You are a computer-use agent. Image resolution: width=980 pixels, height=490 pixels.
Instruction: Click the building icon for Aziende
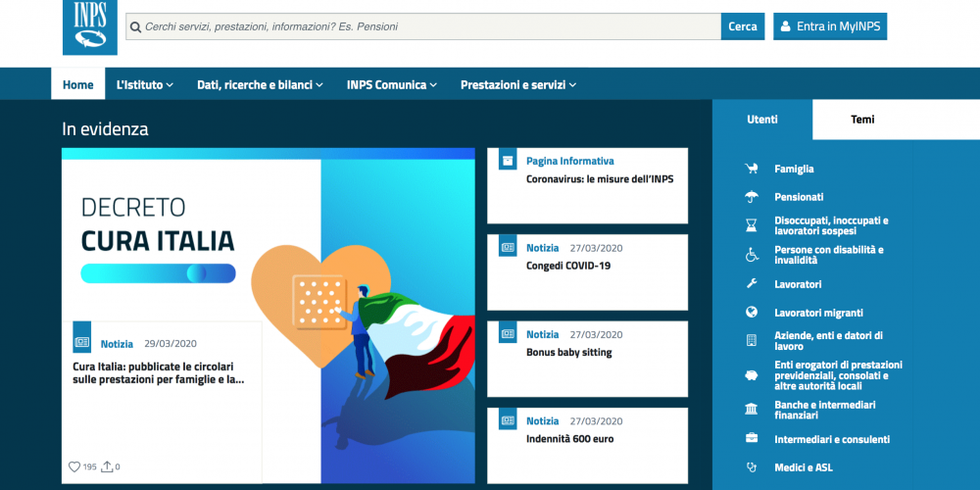752,341
